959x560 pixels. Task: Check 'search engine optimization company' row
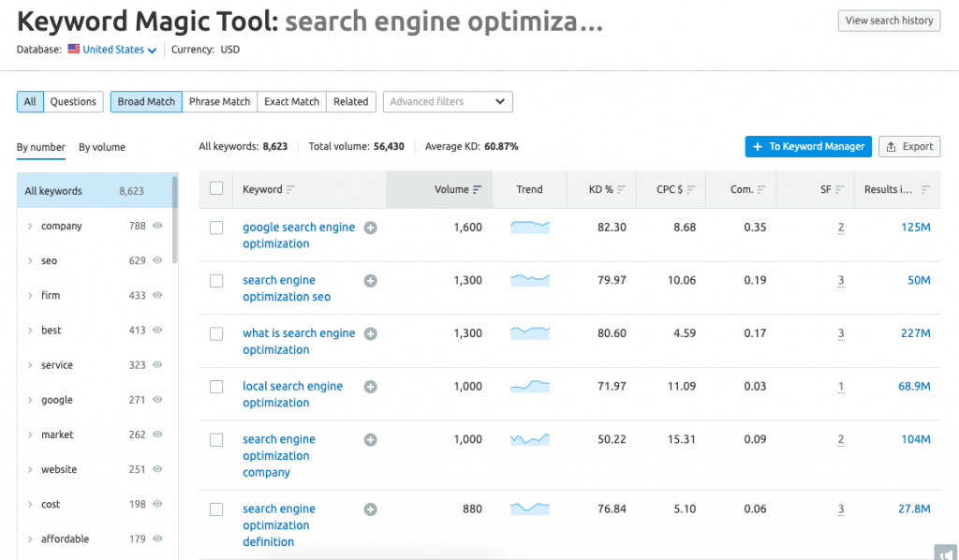click(x=216, y=439)
